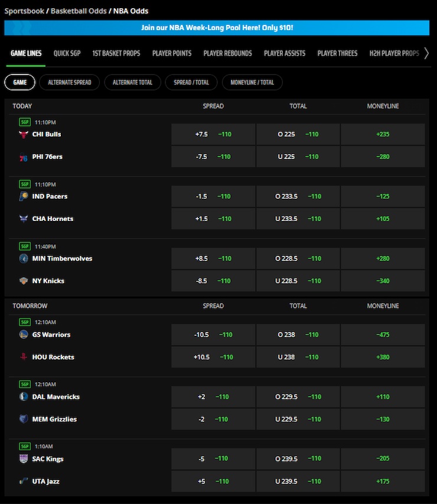Open the H2H Player Props tab

[394, 53]
